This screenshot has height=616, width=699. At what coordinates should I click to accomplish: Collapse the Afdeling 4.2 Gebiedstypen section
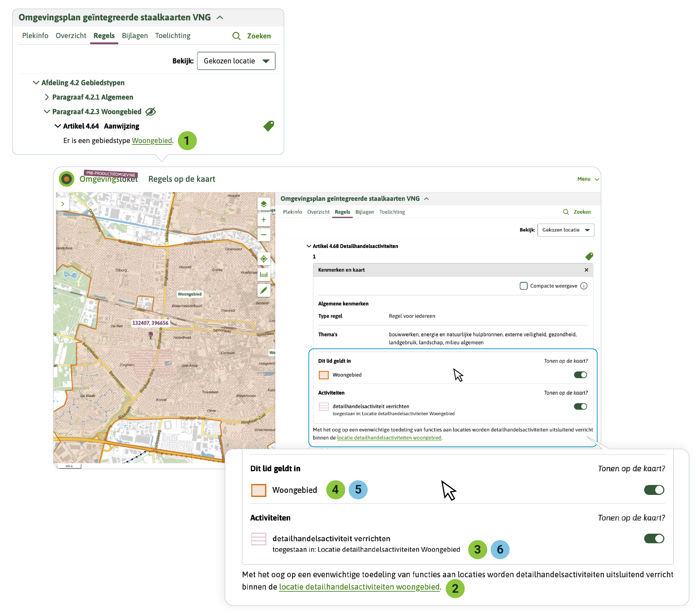36,83
